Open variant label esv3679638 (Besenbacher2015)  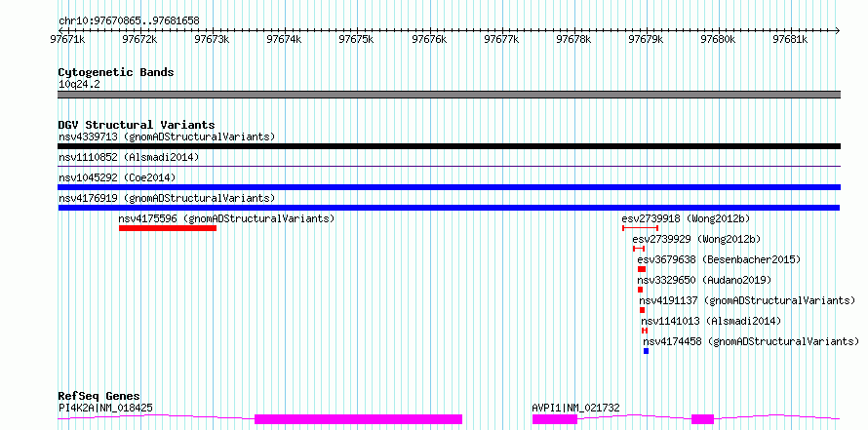(x=719, y=259)
